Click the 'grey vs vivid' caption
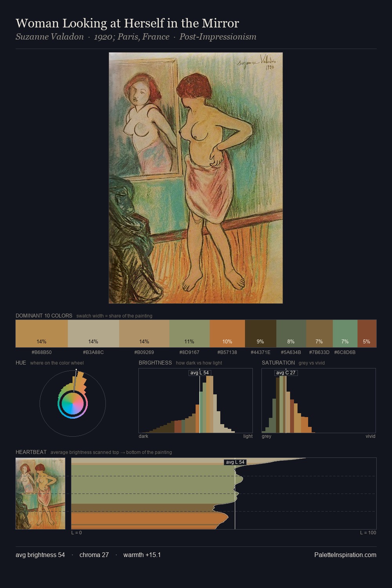The width and height of the screenshot is (392, 588). [312, 363]
